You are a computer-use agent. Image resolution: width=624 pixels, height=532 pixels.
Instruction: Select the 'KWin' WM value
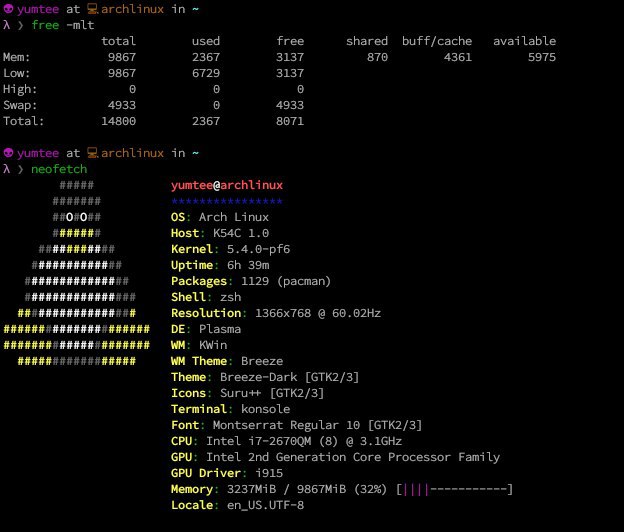pos(213,345)
